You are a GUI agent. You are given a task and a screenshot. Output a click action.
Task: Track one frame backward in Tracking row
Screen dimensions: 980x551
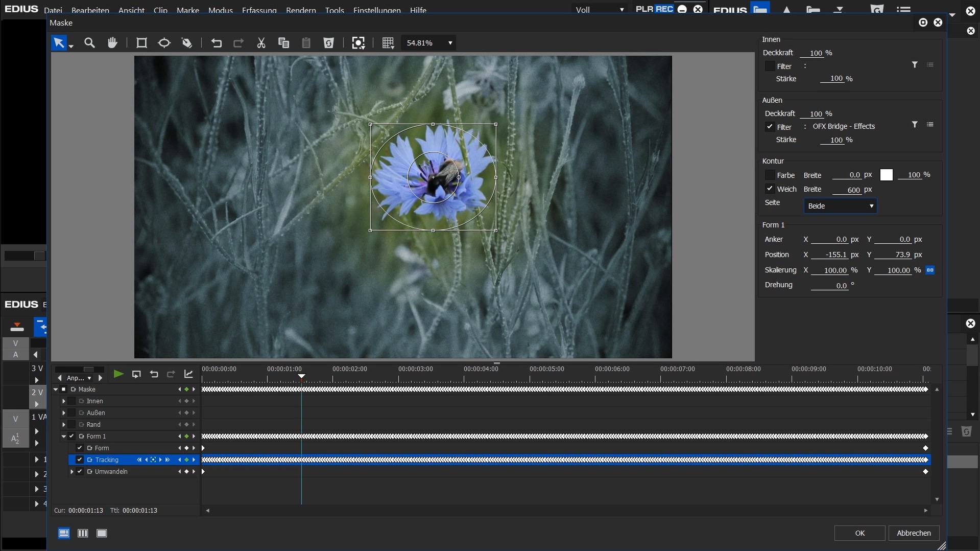(x=146, y=460)
